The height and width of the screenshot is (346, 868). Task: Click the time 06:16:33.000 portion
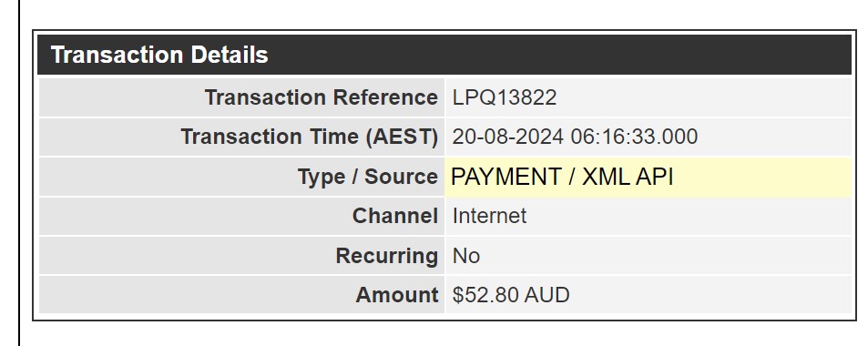click(x=634, y=137)
